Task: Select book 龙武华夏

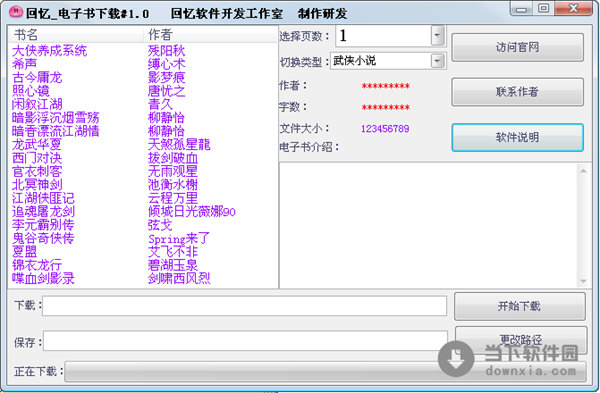Action: click(x=37, y=144)
